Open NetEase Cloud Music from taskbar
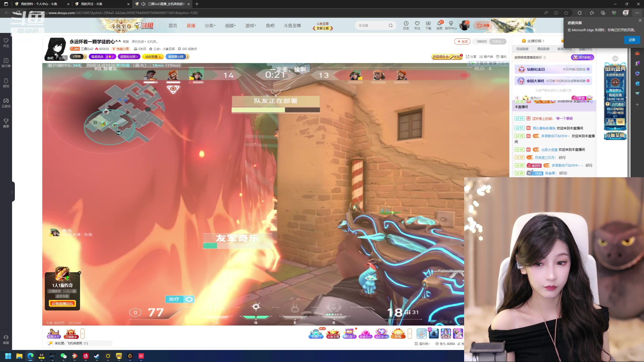 pos(86,356)
